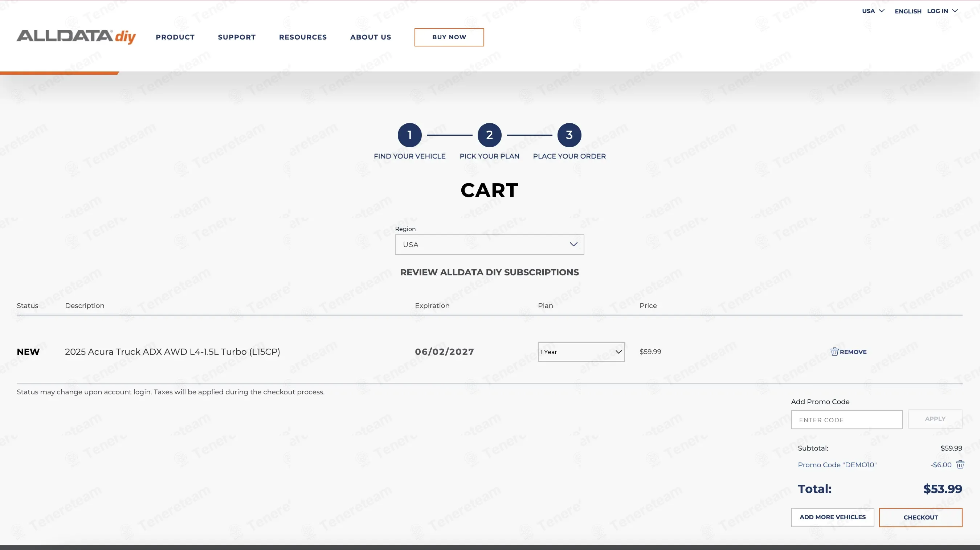Screen dimensions: 980x550
Task: Open the Region dropdown showing USA
Action: [x=489, y=245]
